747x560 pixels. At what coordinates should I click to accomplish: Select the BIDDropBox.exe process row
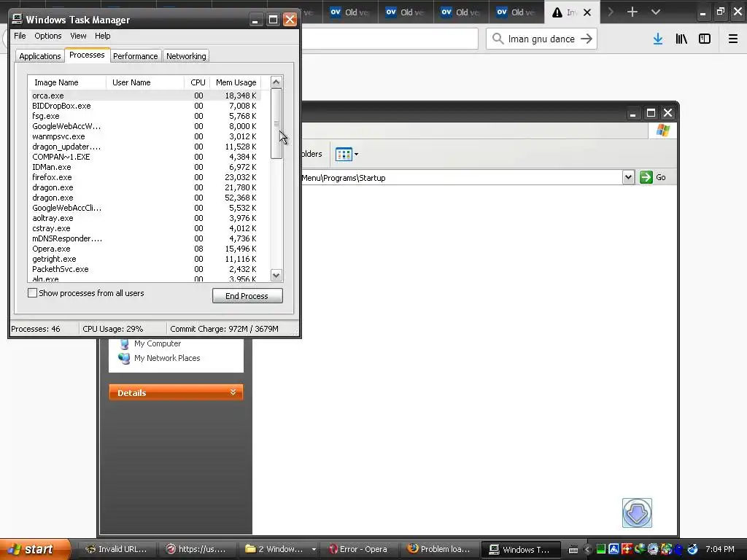144,106
